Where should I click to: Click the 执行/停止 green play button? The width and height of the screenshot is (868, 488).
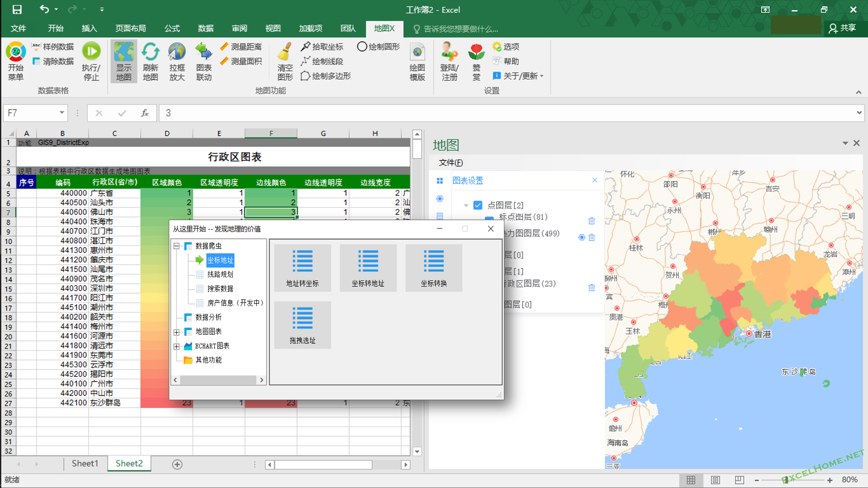pyautogui.click(x=91, y=61)
